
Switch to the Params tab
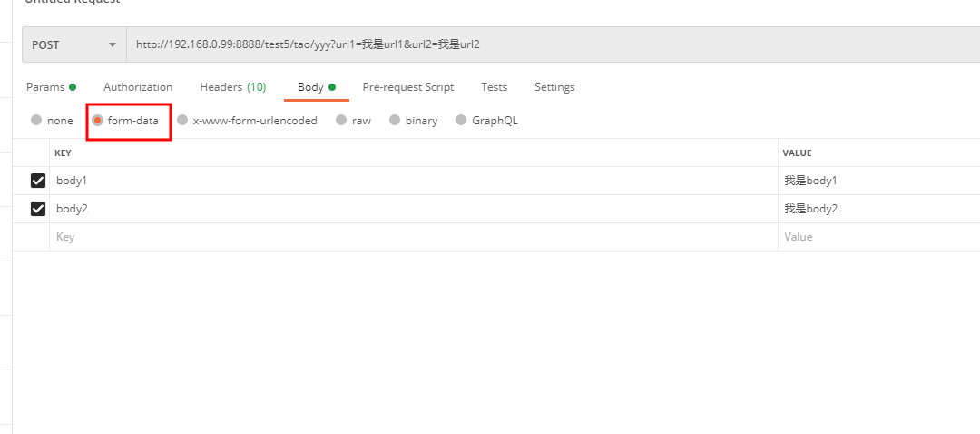tap(51, 87)
